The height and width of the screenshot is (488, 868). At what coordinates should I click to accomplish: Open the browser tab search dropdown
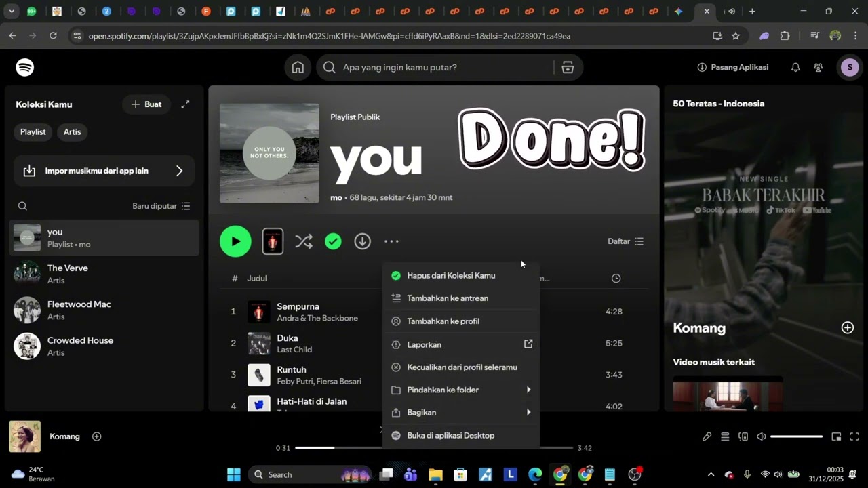point(12,12)
